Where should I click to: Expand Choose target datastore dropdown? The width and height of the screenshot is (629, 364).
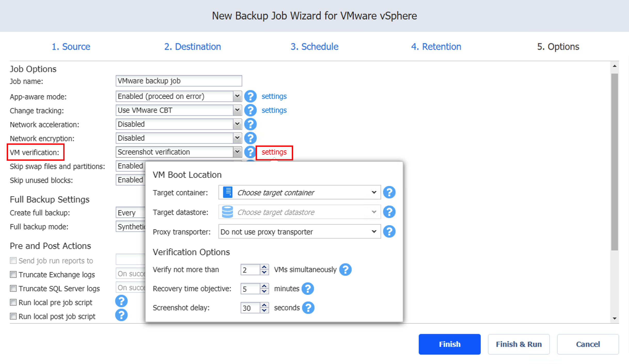300,212
